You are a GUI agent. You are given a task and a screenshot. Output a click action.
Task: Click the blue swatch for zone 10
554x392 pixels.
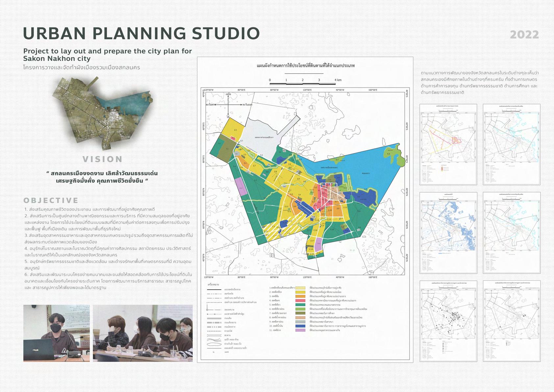[300, 326]
